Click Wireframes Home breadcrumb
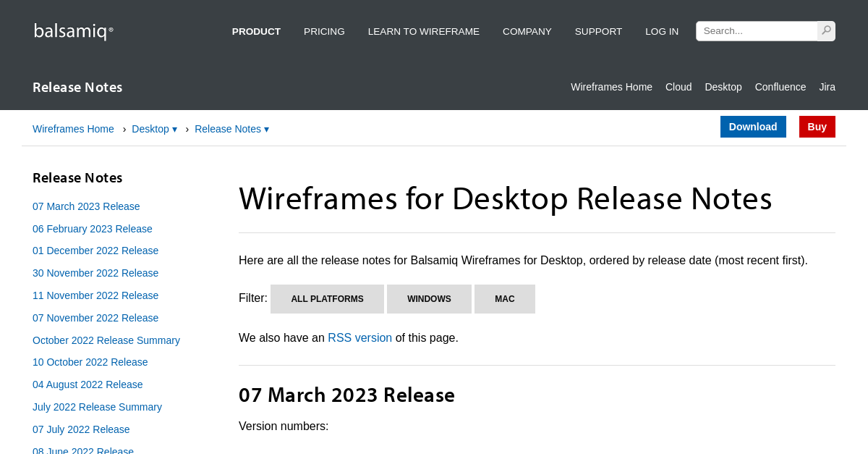Image resolution: width=868 pixels, height=454 pixels. click(73, 129)
